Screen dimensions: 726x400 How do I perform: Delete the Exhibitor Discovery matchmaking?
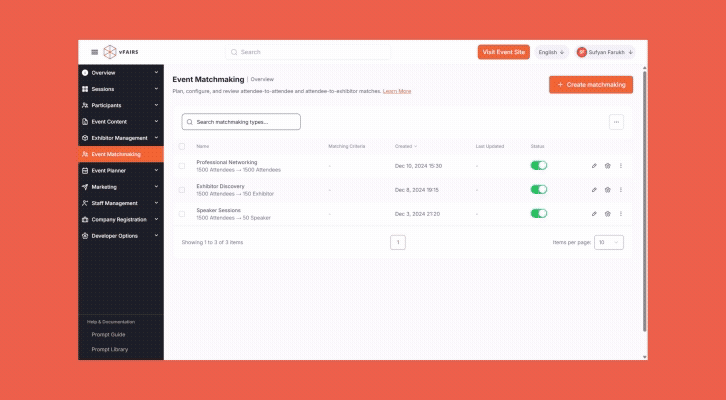pos(607,189)
